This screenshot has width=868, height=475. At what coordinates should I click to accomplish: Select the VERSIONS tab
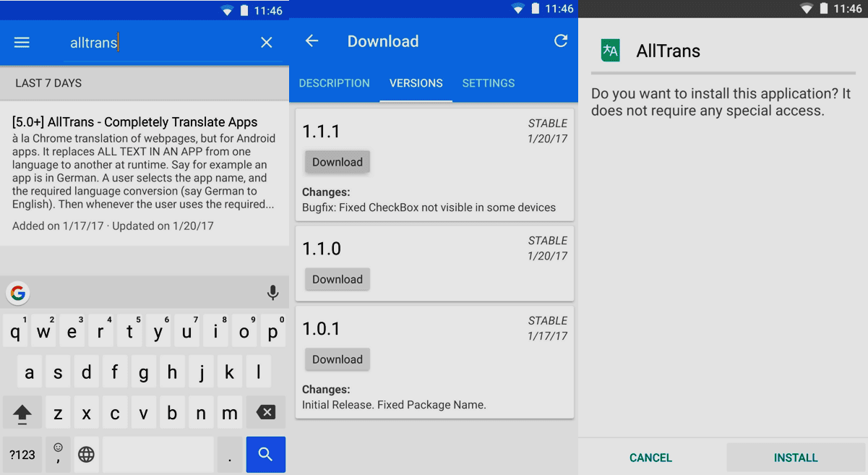tap(416, 83)
